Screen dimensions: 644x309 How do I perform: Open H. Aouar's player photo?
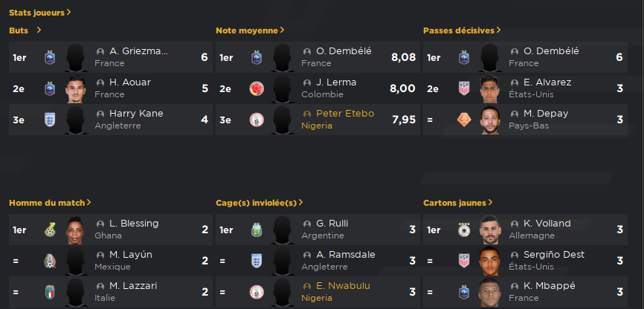click(x=76, y=88)
